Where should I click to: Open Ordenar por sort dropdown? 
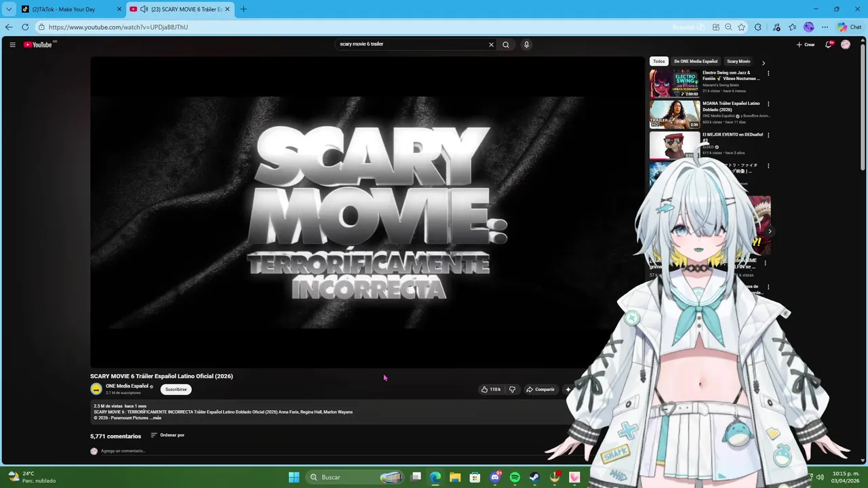[167, 435]
